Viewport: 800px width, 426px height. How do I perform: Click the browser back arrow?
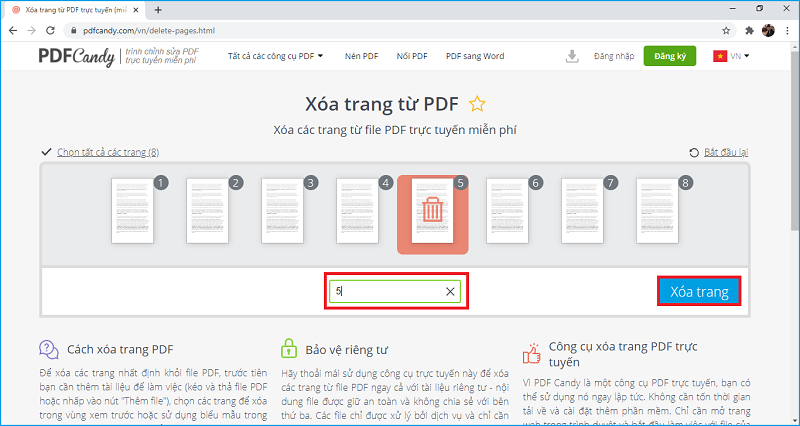pyautogui.click(x=13, y=31)
